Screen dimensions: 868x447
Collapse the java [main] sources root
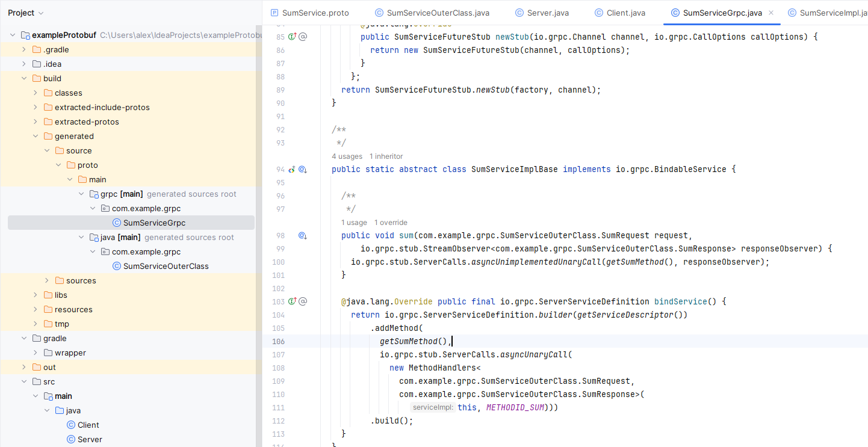pyautogui.click(x=81, y=237)
